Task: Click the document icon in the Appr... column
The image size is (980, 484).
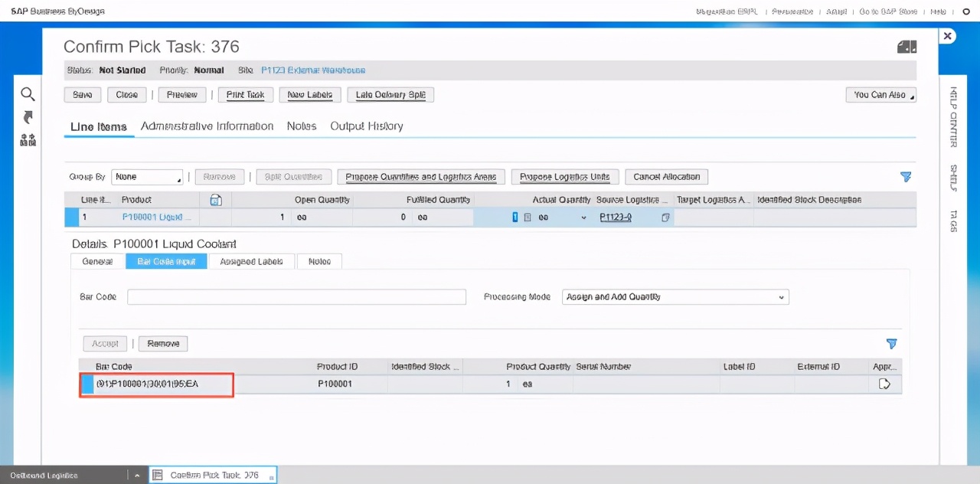Action: [x=884, y=384]
